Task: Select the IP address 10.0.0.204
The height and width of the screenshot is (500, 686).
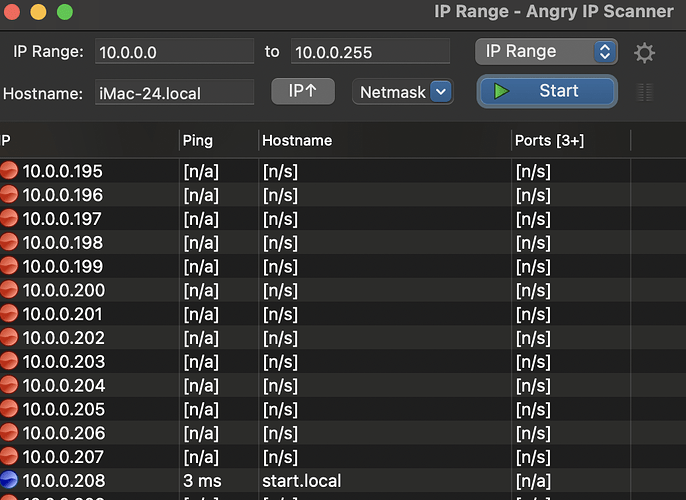Action: (64, 385)
